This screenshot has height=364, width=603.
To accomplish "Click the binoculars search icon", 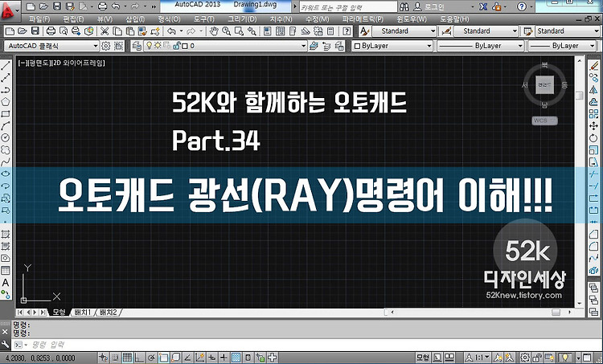I will tap(404, 6).
